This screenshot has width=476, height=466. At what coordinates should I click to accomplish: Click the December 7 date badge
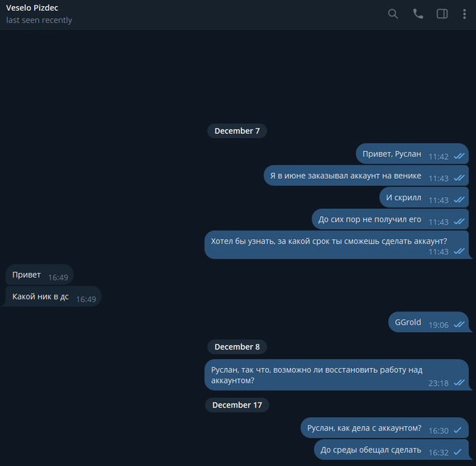tap(237, 131)
